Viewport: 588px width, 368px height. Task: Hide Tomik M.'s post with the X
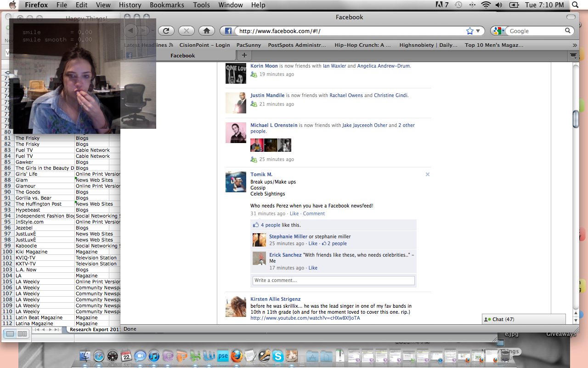click(x=427, y=174)
